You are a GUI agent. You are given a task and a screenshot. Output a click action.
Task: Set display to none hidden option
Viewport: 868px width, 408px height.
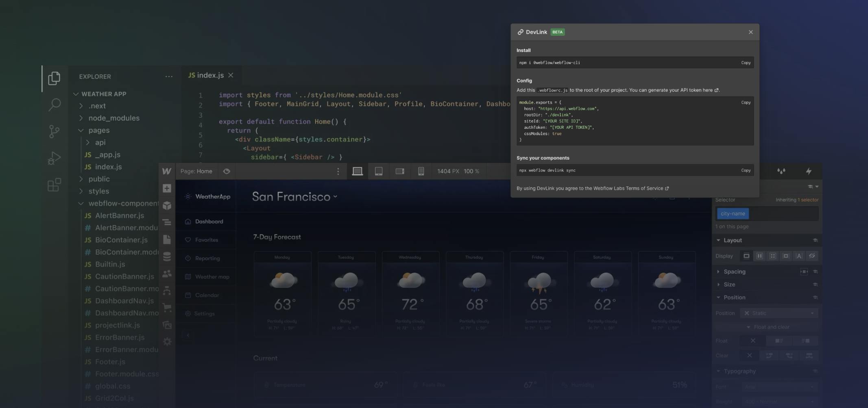[x=812, y=256]
